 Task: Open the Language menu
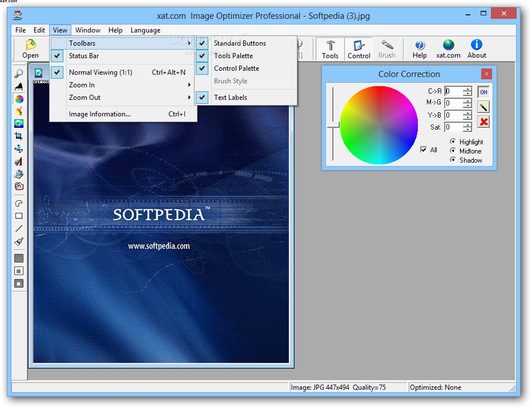[145, 30]
